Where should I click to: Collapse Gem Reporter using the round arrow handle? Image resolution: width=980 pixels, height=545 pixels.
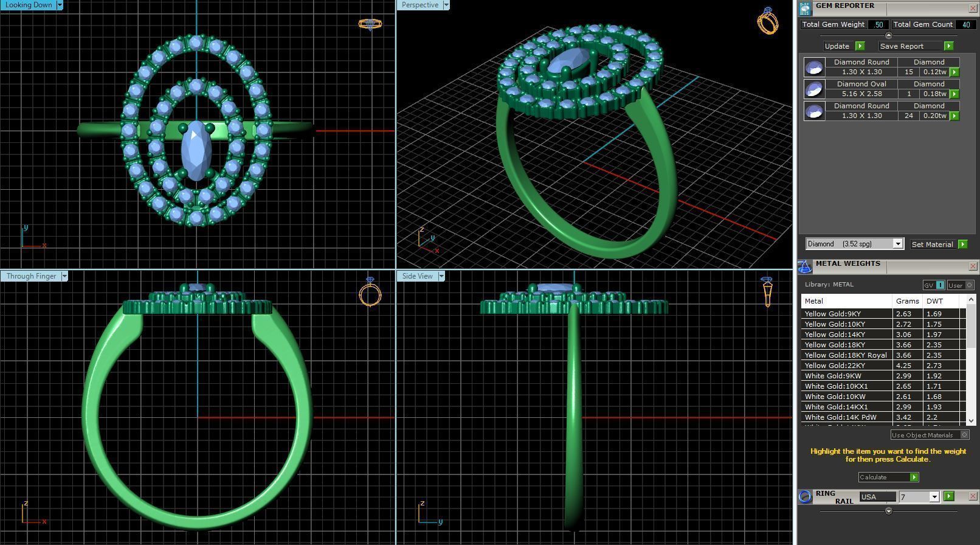(888, 35)
